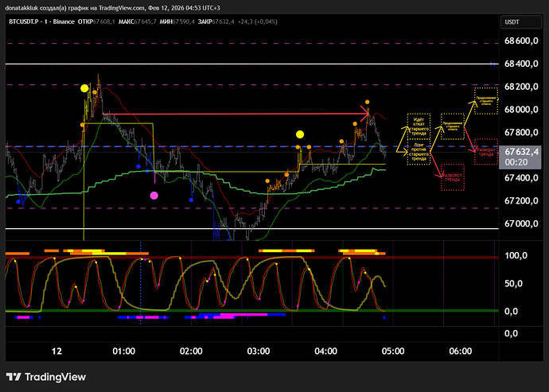549x392 pixels.
Task: Click the magenta circle marker below the candles
Action: click(154, 195)
